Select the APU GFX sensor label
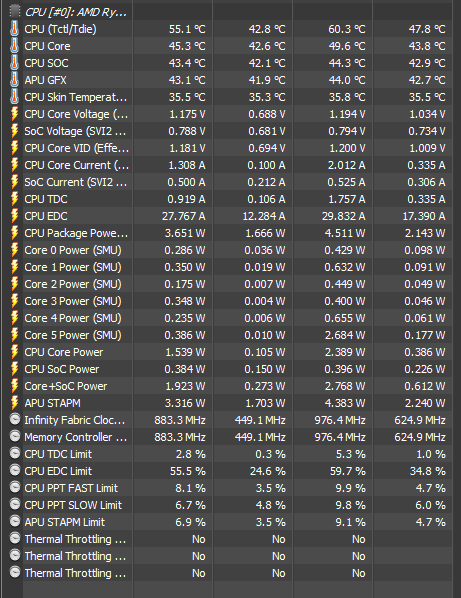Image resolution: width=461 pixels, height=598 pixels. [45, 80]
